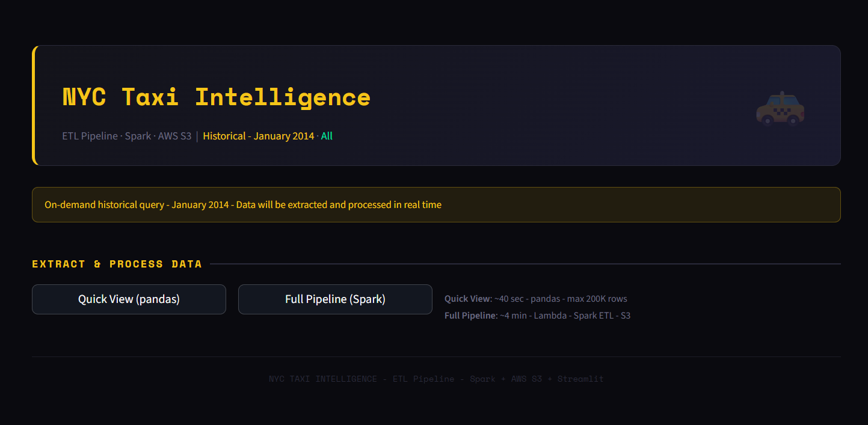
Task: Select the yellow Historical label in header
Action: coord(224,136)
